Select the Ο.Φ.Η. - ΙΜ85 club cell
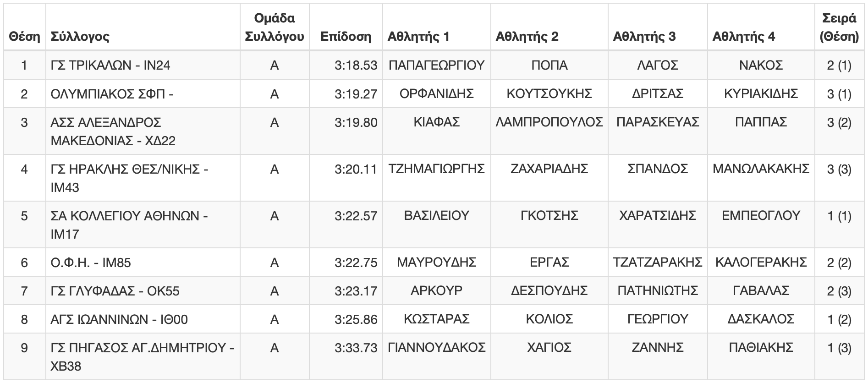 click(143, 263)
